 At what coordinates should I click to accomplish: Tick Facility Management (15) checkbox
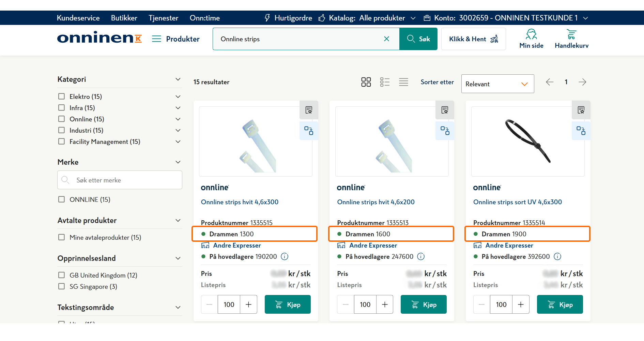click(61, 142)
